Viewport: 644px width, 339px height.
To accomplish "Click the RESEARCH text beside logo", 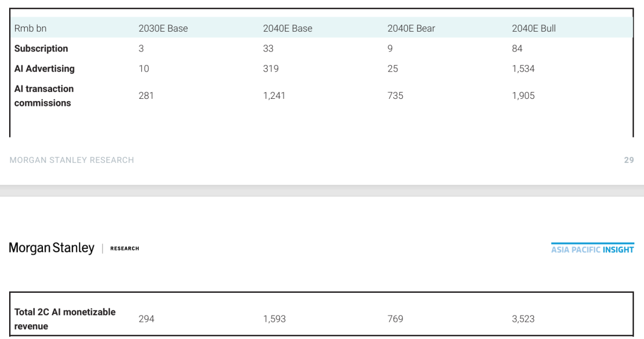I will coord(125,249).
